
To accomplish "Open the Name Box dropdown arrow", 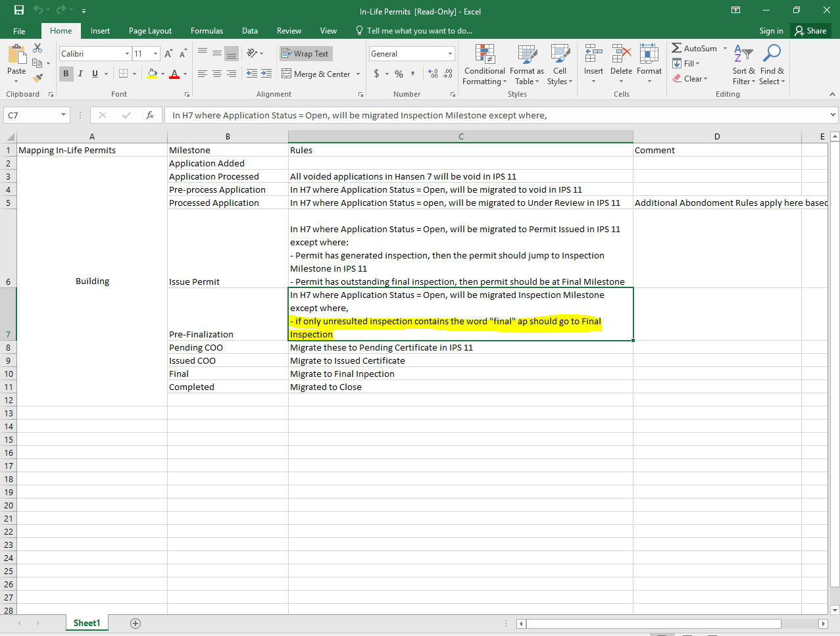I will 64,115.
